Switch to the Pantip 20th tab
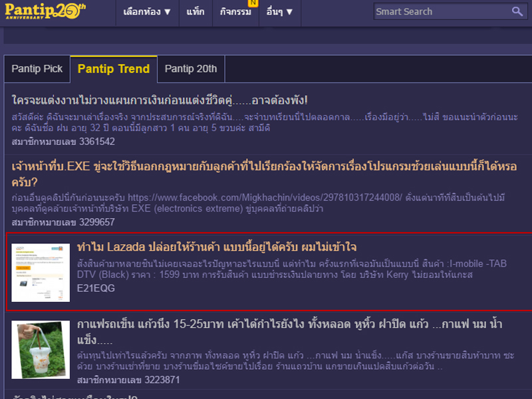This screenshot has width=532, height=399. [x=191, y=69]
